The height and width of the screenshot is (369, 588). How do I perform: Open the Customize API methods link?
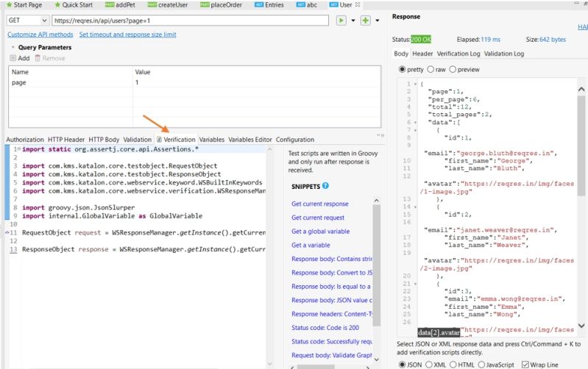tap(40, 35)
